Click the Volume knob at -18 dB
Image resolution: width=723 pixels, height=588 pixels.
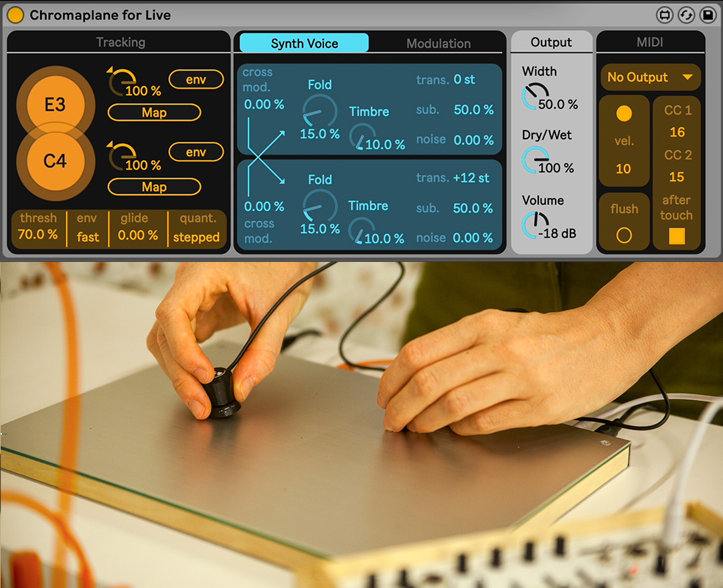(x=534, y=223)
